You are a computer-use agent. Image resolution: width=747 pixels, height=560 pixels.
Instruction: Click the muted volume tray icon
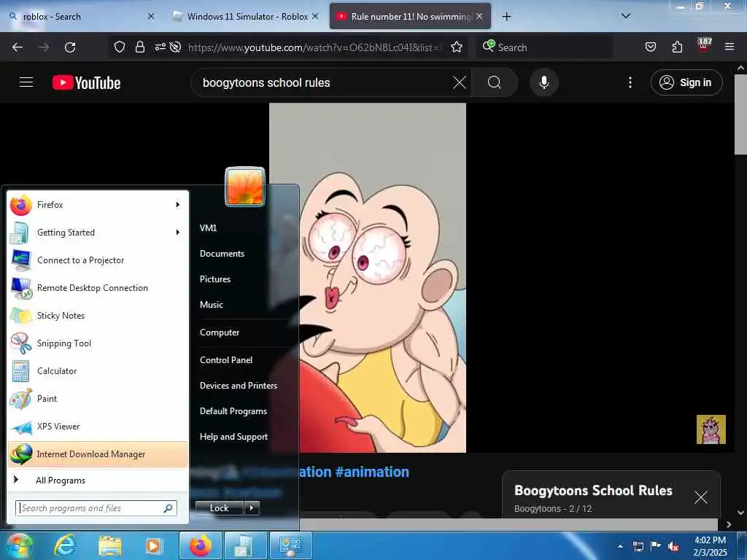tap(673, 546)
